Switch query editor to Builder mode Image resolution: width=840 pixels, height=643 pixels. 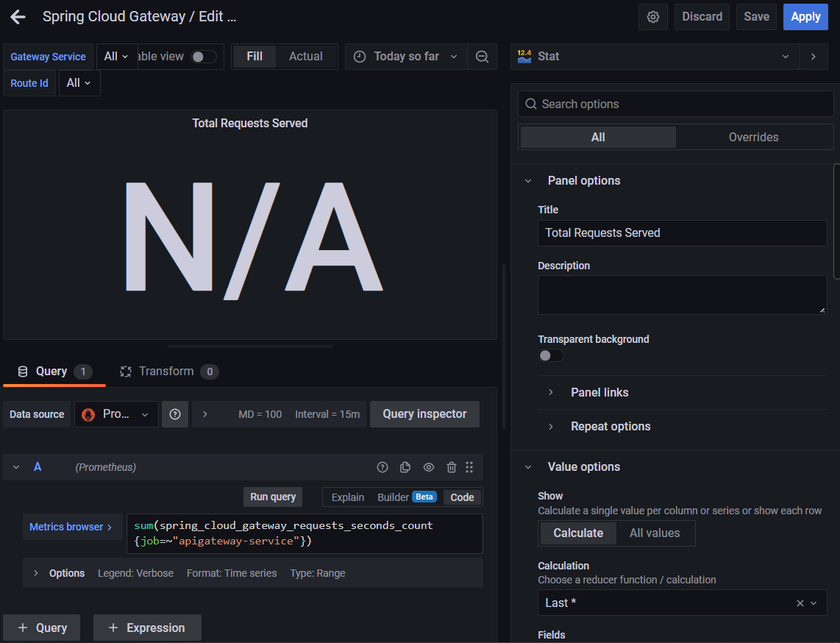point(407,497)
